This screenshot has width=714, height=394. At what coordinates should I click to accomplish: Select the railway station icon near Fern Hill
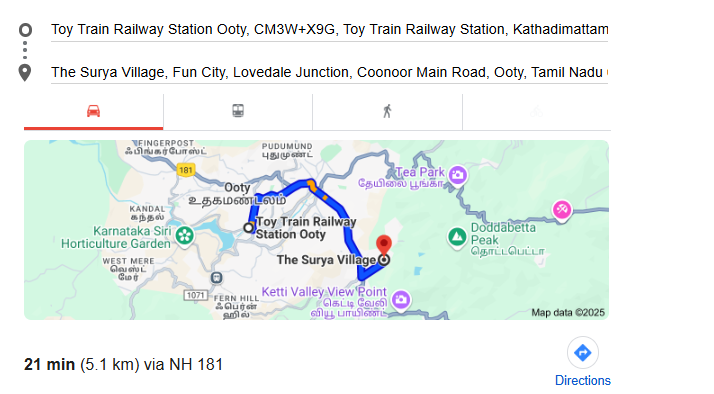click(217, 277)
